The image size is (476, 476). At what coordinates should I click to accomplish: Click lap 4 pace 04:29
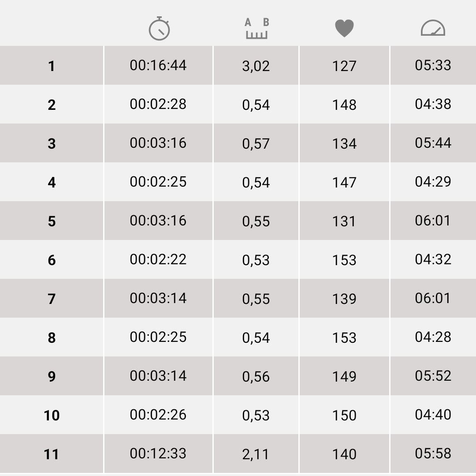(433, 182)
